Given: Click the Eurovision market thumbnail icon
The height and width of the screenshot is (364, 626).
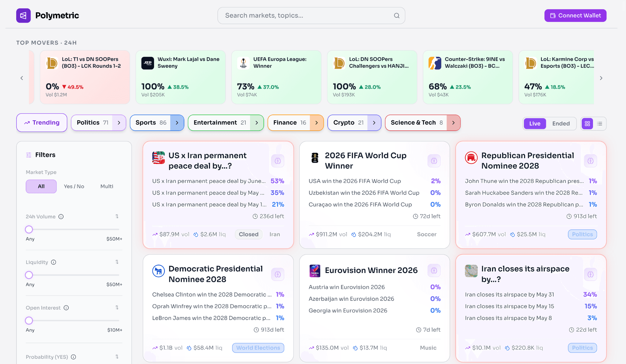Looking at the screenshot, I should coord(315,271).
